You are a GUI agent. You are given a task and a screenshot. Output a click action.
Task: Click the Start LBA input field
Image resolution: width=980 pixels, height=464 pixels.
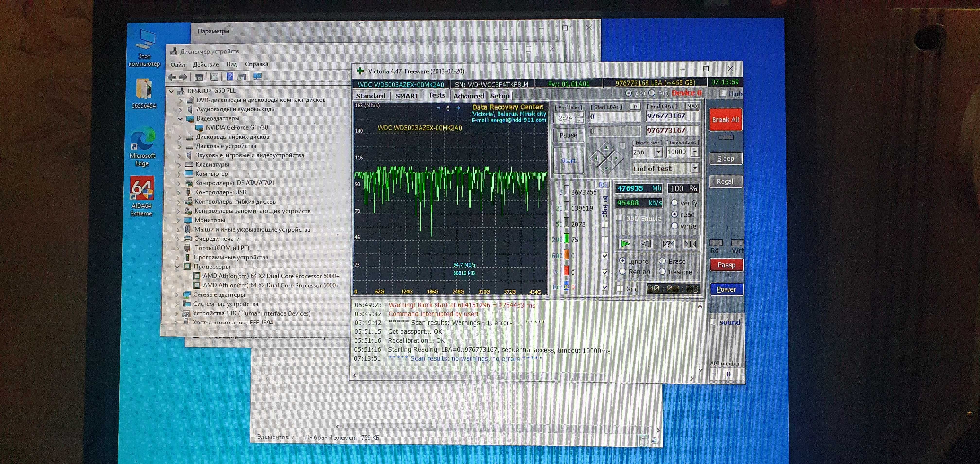coord(615,117)
